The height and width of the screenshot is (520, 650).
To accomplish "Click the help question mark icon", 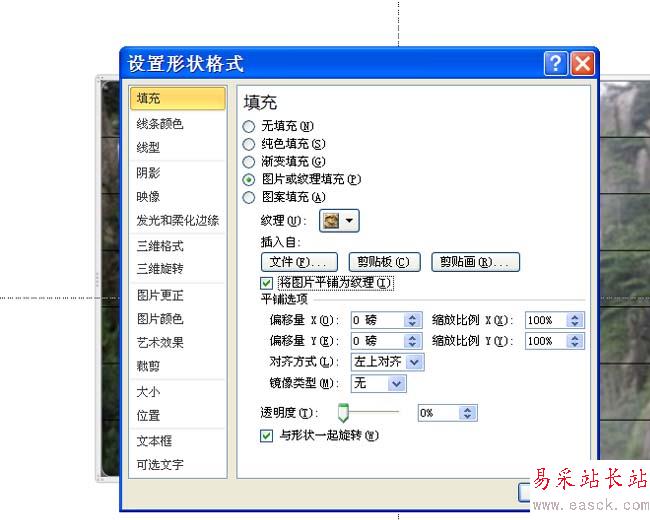I will 555,64.
